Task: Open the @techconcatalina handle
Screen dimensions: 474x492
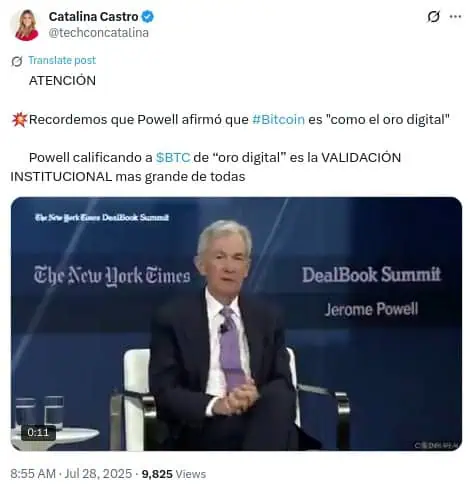Action: pos(99,33)
